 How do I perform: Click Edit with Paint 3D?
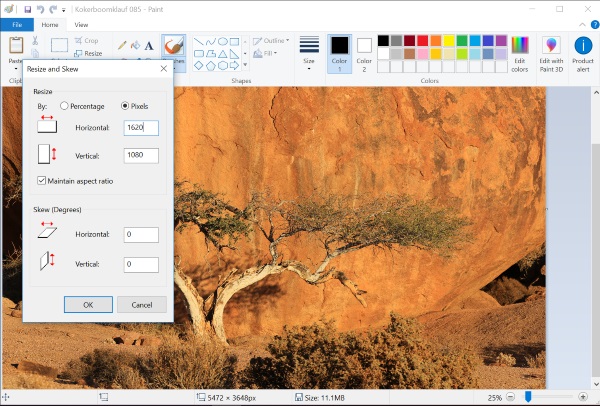[x=551, y=54]
